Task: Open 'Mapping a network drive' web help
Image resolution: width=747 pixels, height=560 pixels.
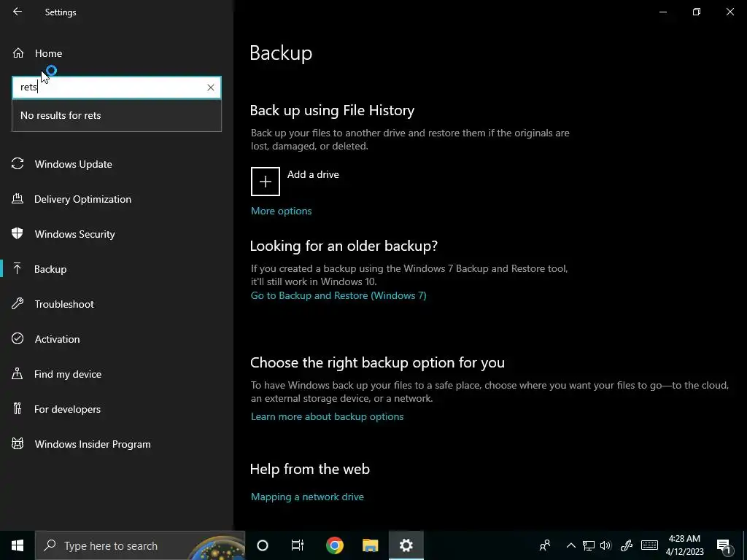Action: tap(307, 497)
